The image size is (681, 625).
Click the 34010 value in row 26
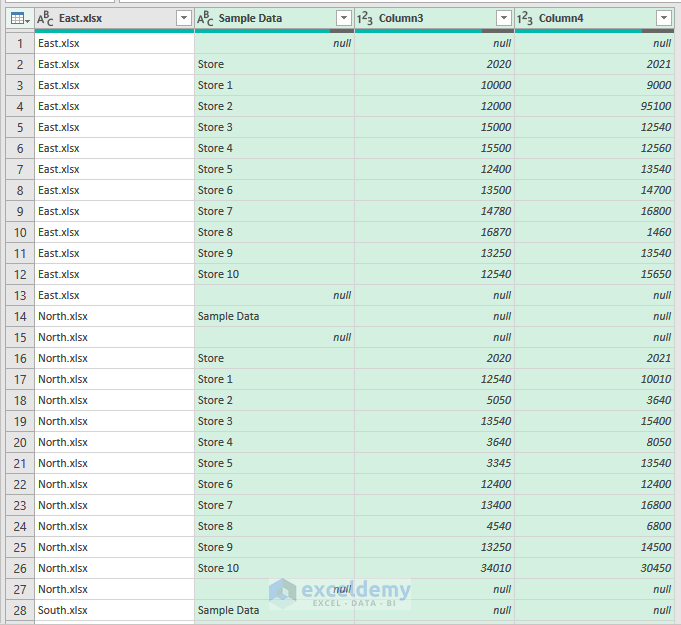(x=496, y=569)
